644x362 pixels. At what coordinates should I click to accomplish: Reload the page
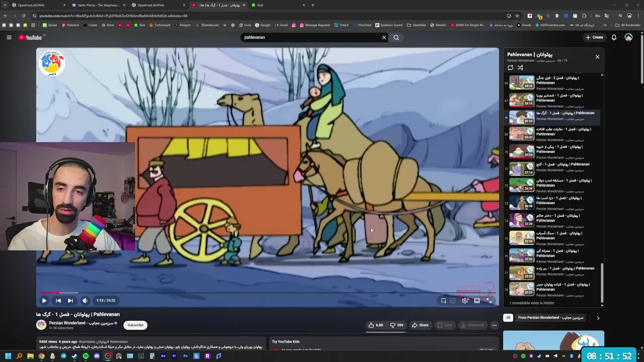pyautogui.click(x=24, y=16)
